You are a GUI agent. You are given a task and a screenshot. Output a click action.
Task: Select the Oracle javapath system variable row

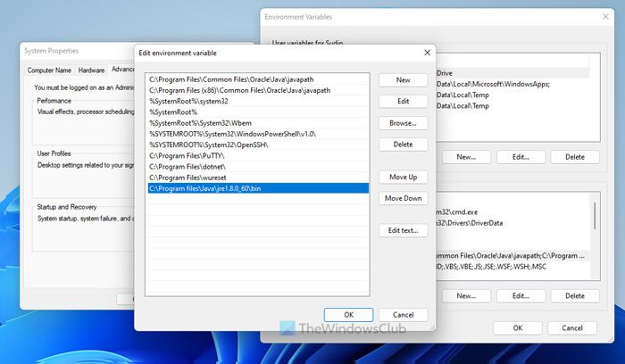(512, 256)
